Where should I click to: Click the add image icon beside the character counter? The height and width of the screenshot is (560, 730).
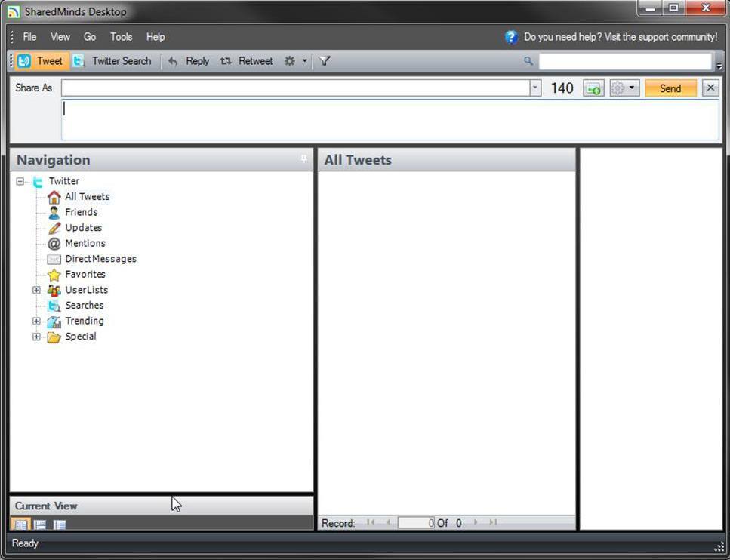[593, 88]
